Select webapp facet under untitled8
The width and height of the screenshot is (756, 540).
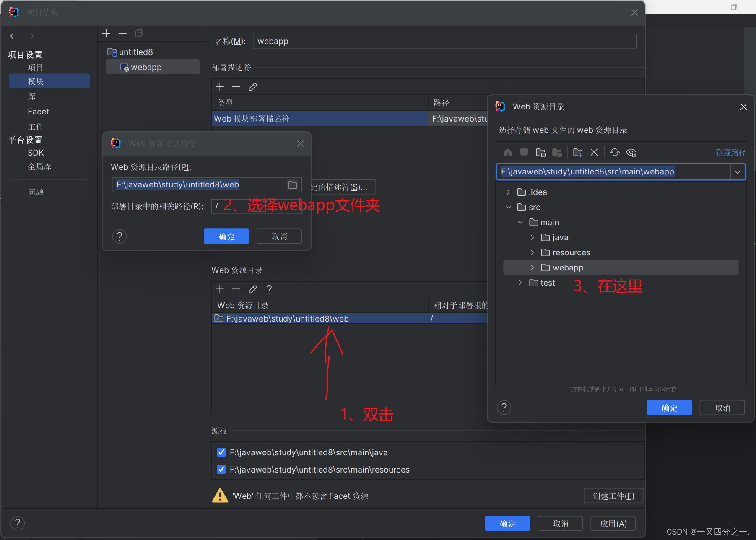tap(153, 67)
